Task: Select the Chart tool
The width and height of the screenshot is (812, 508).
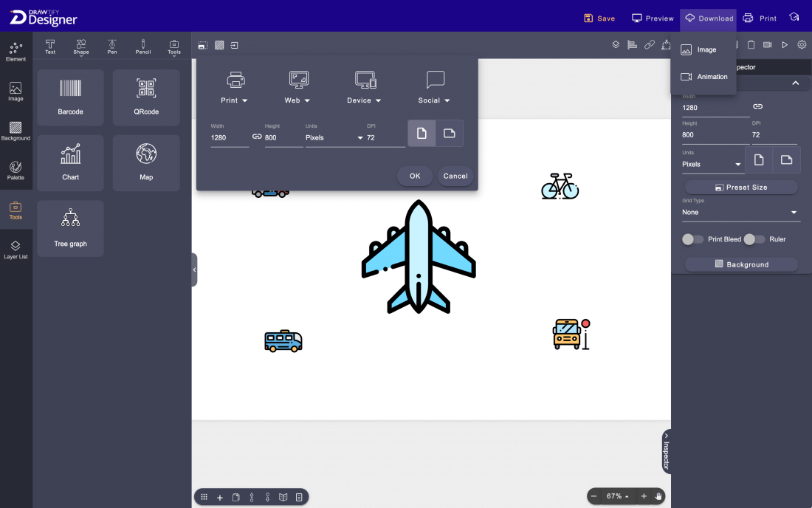Action: point(70,162)
